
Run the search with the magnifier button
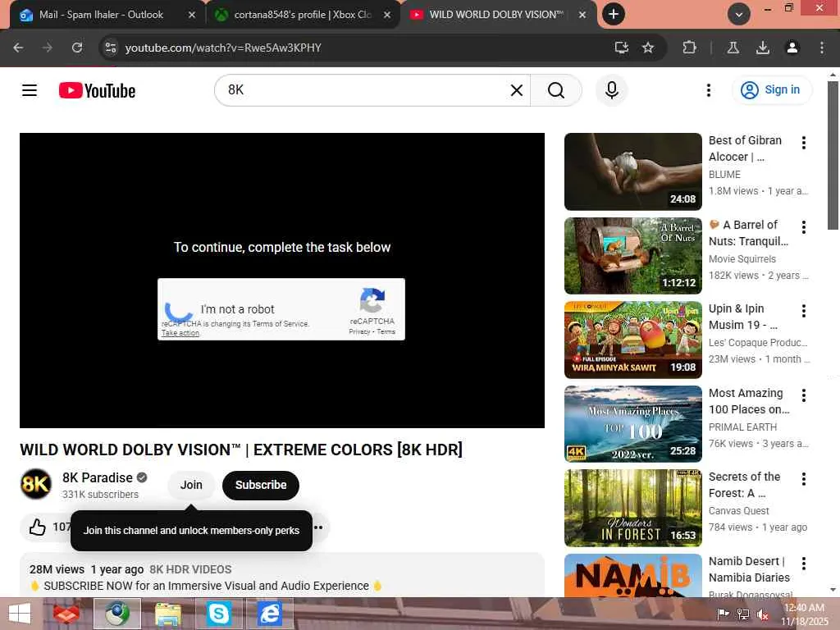[x=556, y=90]
